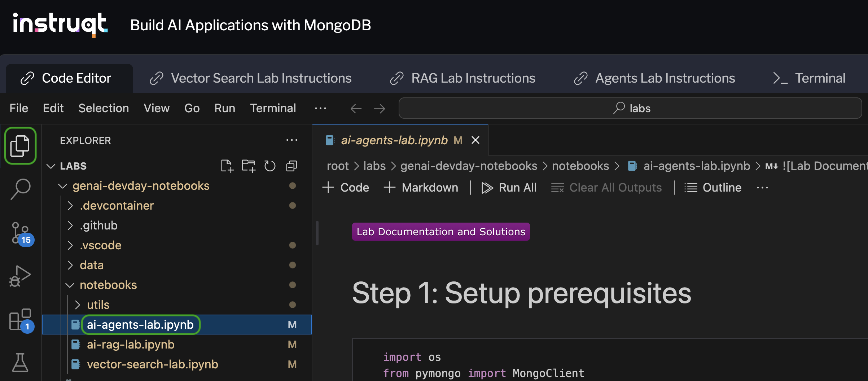Click the Instruqt logo

[x=60, y=25]
